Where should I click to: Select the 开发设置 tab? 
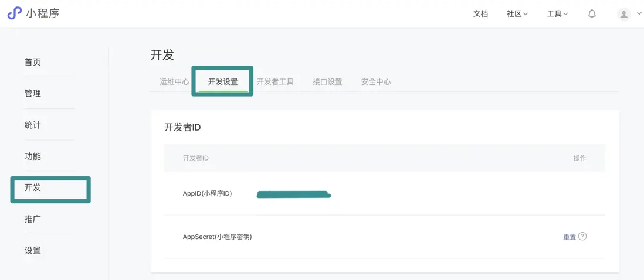223,82
